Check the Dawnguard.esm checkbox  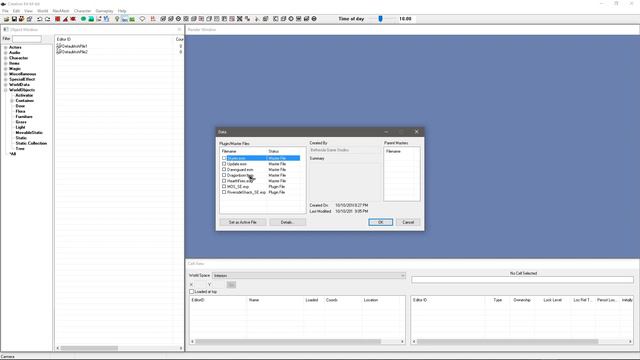pyautogui.click(x=224, y=169)
